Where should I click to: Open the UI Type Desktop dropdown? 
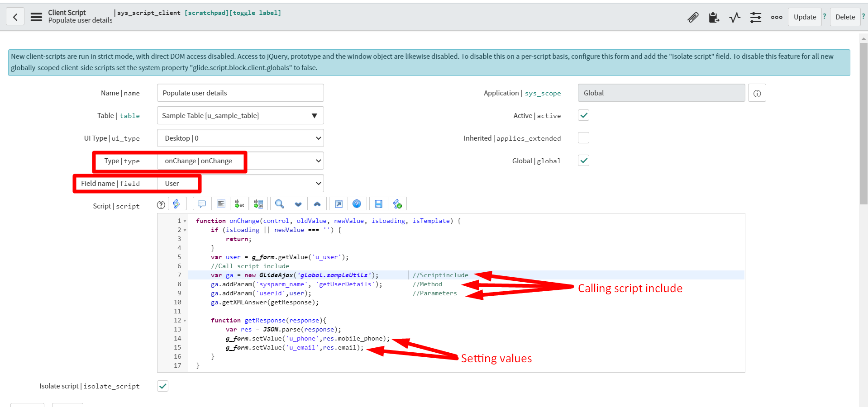[x=240, y=138]
